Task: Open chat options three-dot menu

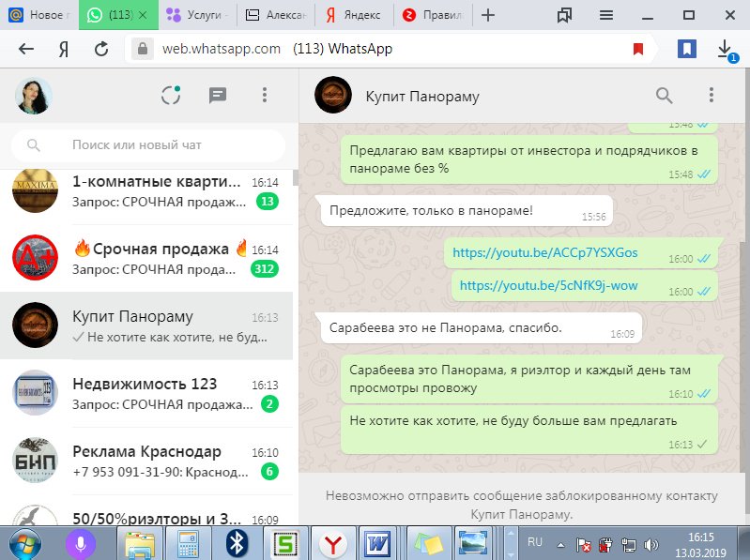Action: [712, 95]
